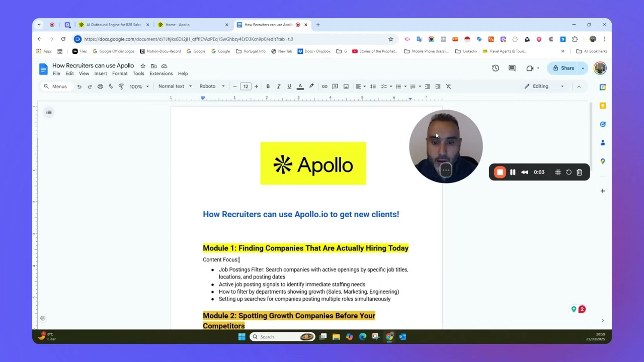The width and height of the screenshot is (644, 362).
Task: Click the taskbar Search box
Action: point(283,337)
